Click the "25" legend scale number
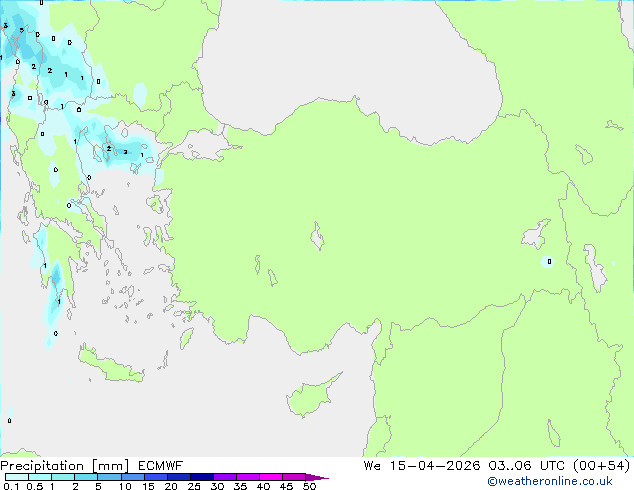The height and width of the screenshot is (490, 634). coord(194,486)
